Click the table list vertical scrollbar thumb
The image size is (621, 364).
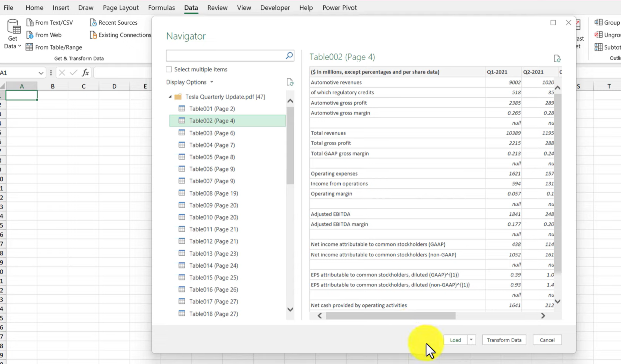290,146
